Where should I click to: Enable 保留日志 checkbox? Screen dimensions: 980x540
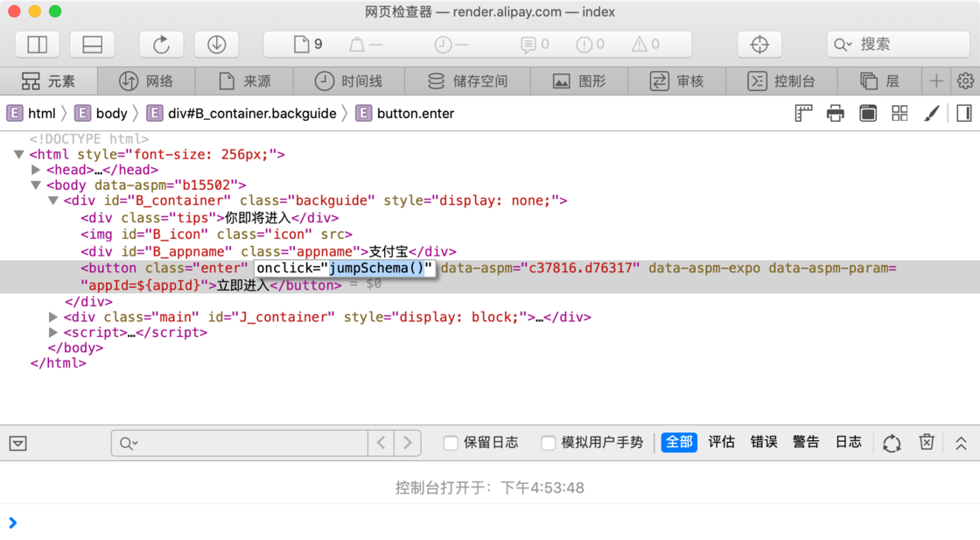[450, 443]
